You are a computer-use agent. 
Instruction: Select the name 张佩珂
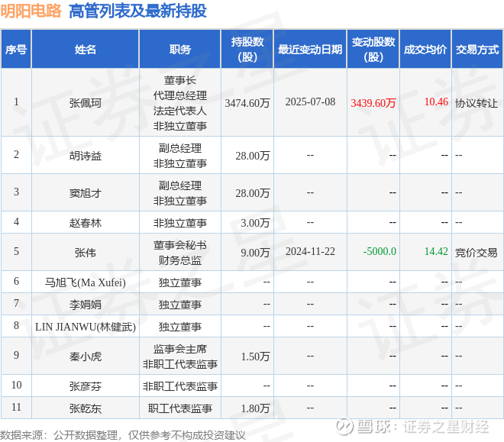click(x=86, y=103)
